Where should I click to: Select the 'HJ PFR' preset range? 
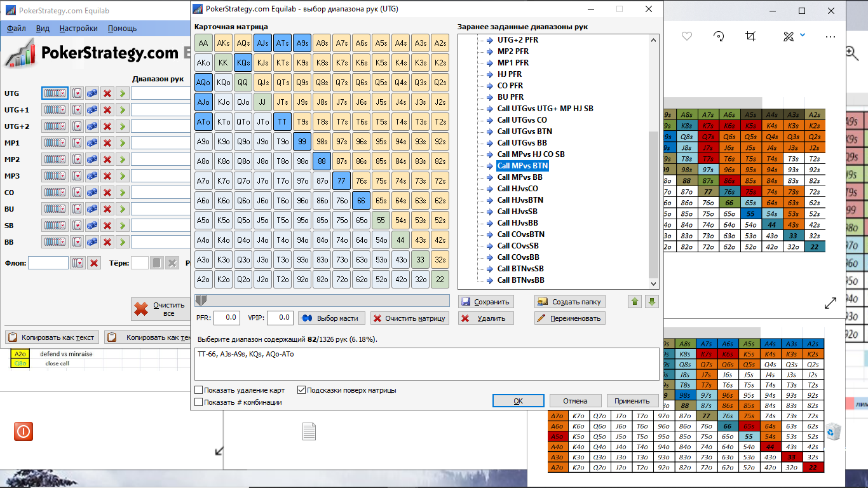click(x=510, y=74)
